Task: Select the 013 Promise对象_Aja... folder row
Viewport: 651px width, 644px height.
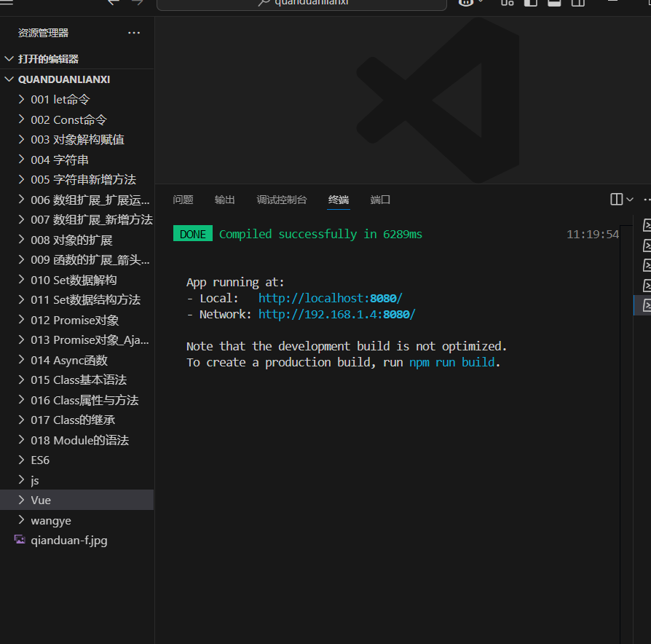Action: pyautogui.click(x=76, y=340)
